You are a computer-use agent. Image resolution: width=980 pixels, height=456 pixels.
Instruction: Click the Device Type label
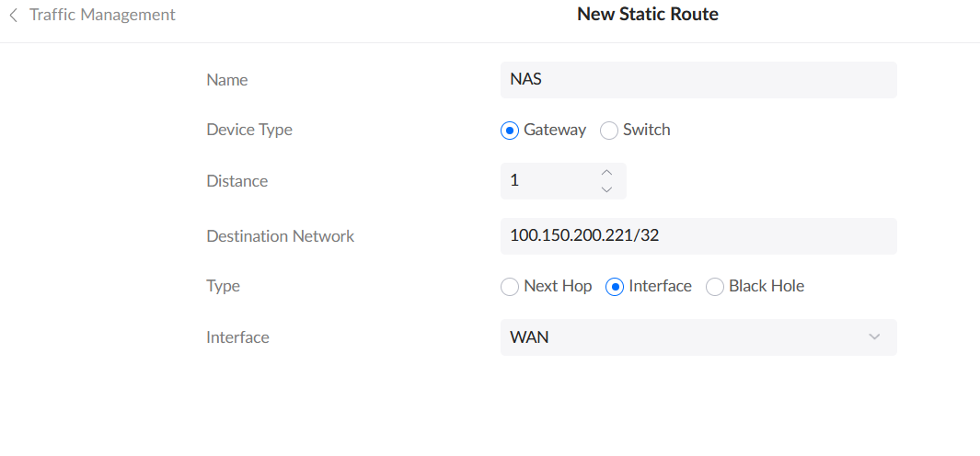coord(249,130)
